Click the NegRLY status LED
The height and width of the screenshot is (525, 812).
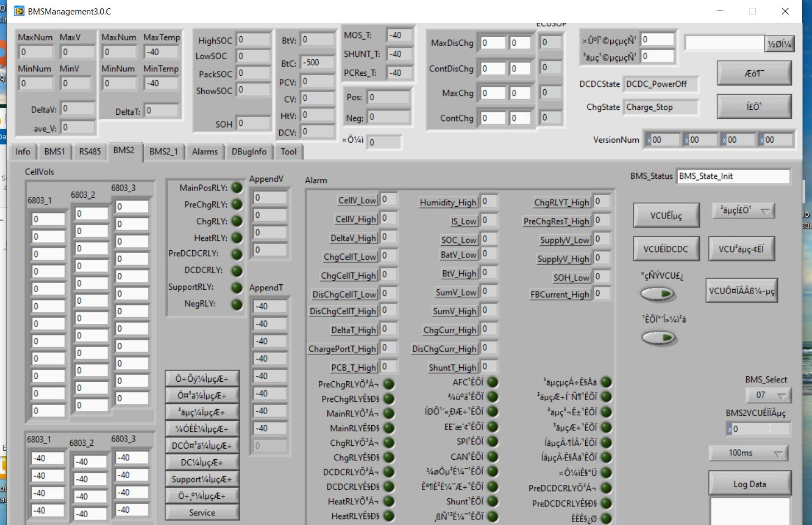coord(237,304)
